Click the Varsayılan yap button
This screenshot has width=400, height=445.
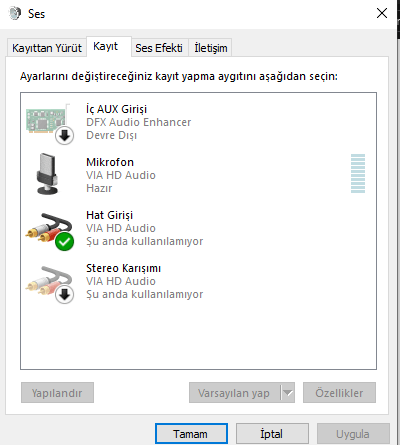click(234, 393)
